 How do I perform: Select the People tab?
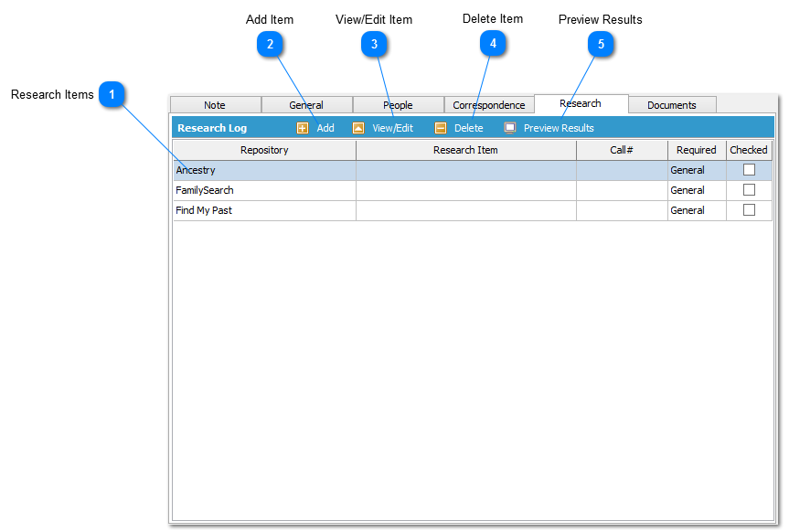tap(398, 104)
